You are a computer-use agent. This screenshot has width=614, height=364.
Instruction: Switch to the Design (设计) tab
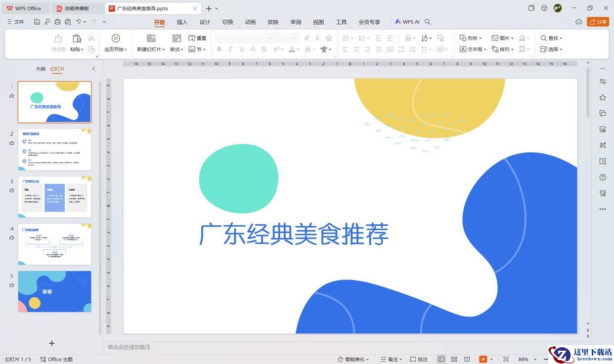tap(205, 22)
